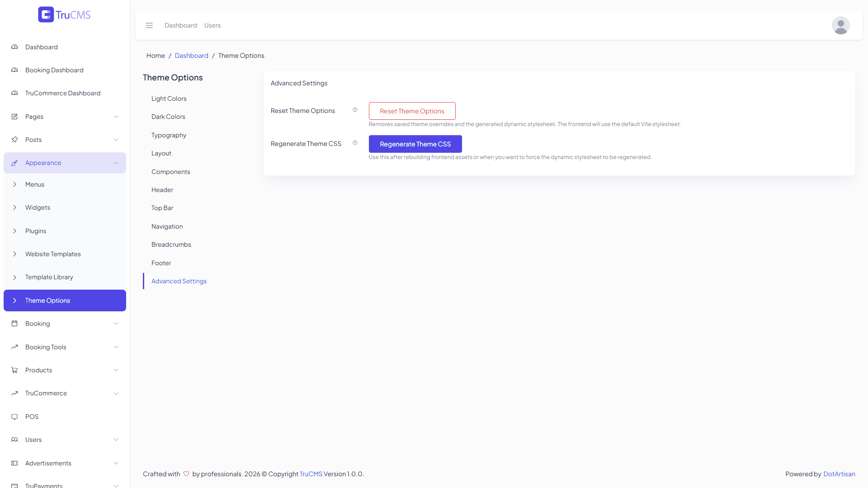The height and width of the screenshot is (488, 868).
Task: Click the Reset Theme Options button
Action: (412, 111)
